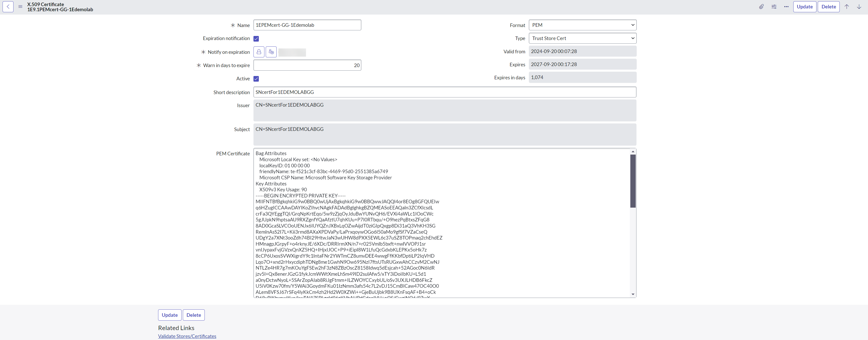Go to previous record arrow
The image size is (868, 340).
[x=846, y=7]
